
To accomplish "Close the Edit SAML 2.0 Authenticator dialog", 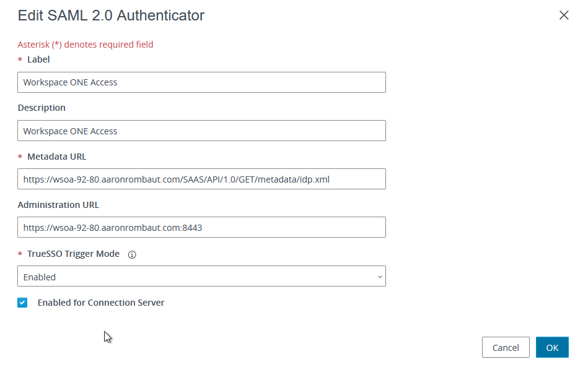I will (x=564, y=15).
